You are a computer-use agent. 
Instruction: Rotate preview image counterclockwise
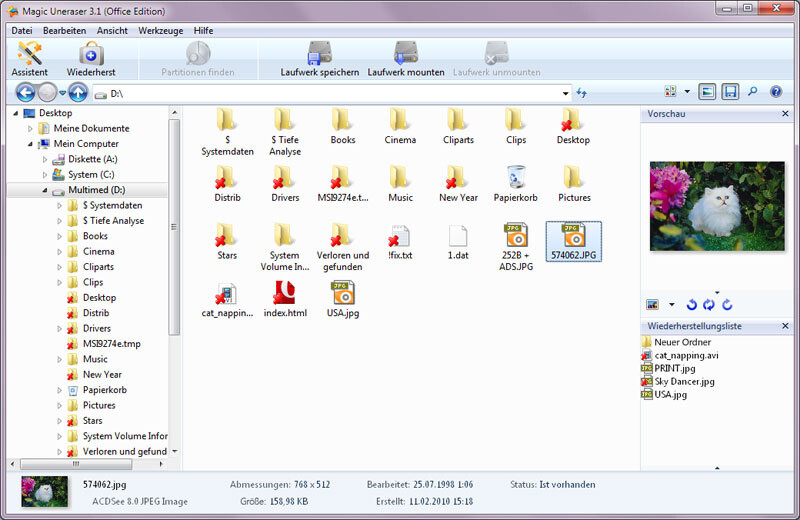691,305
